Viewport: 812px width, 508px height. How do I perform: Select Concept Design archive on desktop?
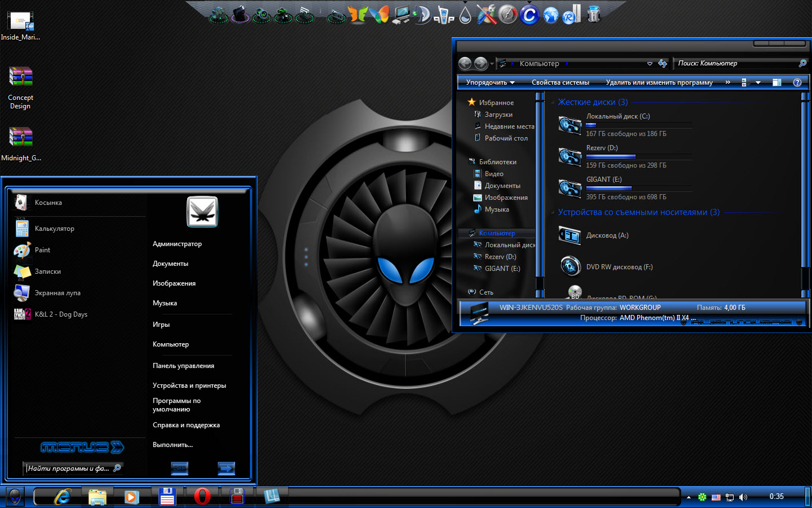click(x=20, y=88)
